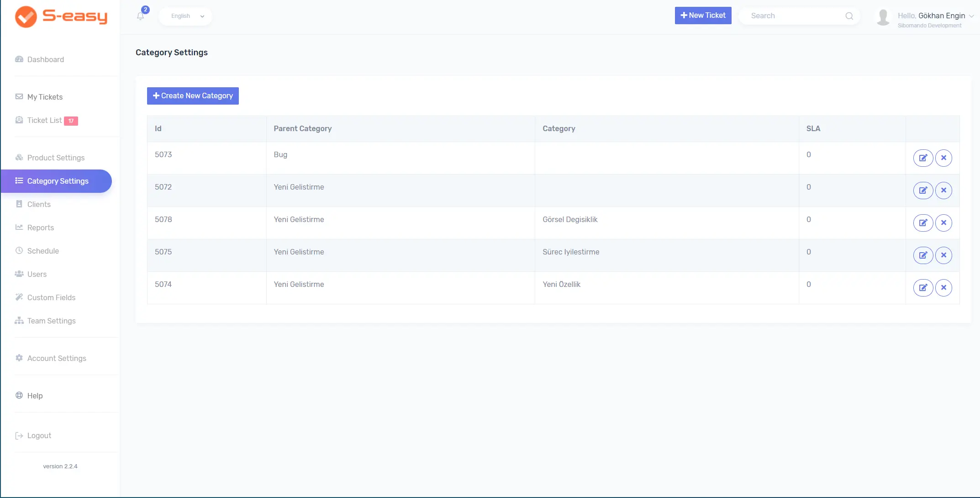The image size is (980, 498).
Task: Click Yeni Özellik cell text
Action: (561, 284)
